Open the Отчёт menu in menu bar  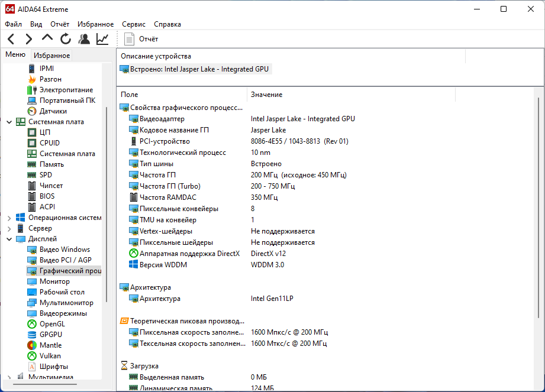60,24
